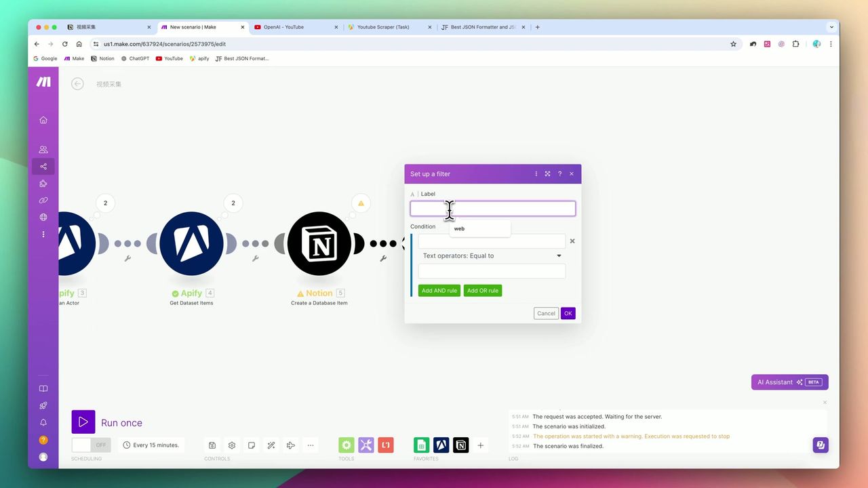Click the Explain flow airplane icon
The image size is (868, 488).
coord(291,445)
